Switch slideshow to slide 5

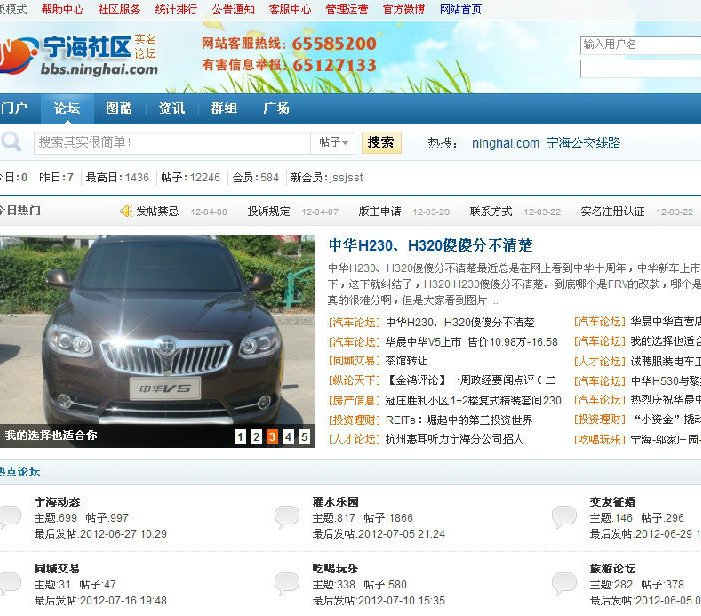point(304,436)
